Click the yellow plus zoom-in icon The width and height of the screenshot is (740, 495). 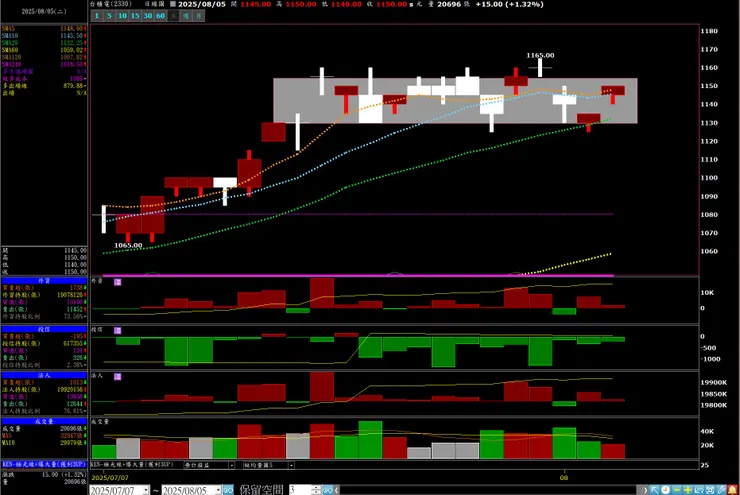pos(688,490)
